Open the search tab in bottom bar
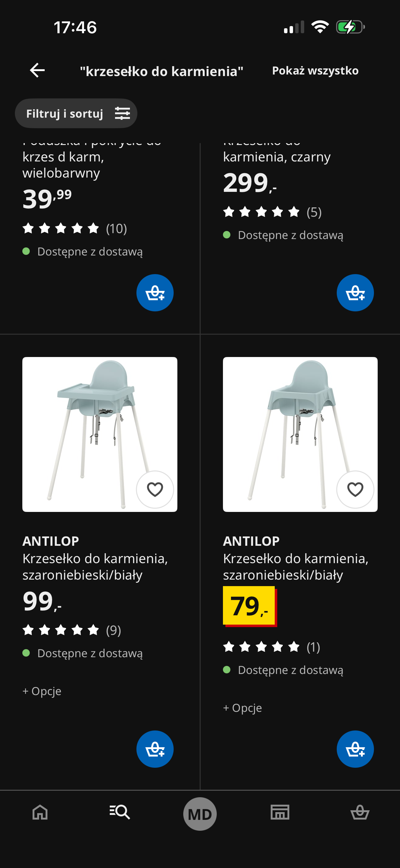This screenshot has width=400, height=868. [120, 812]
